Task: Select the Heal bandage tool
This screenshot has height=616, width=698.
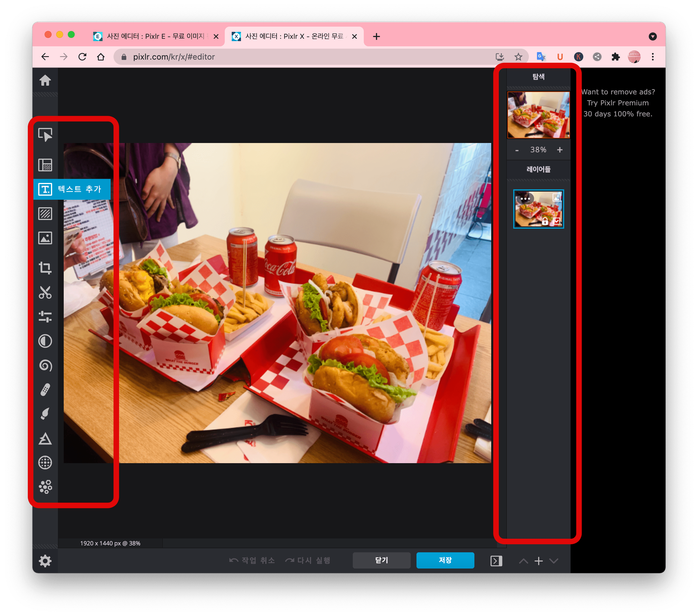Action: point(45,389)
